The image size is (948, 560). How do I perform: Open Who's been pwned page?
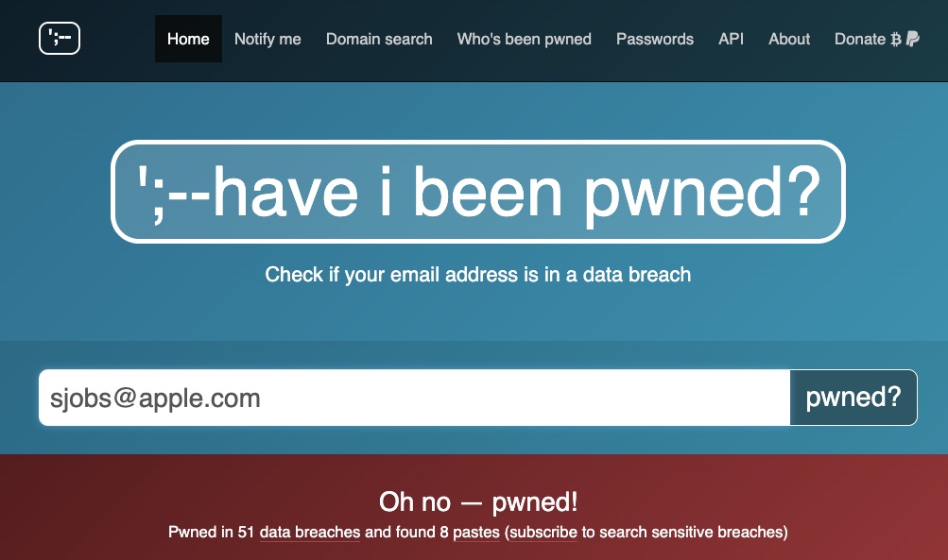pos(525,39)
